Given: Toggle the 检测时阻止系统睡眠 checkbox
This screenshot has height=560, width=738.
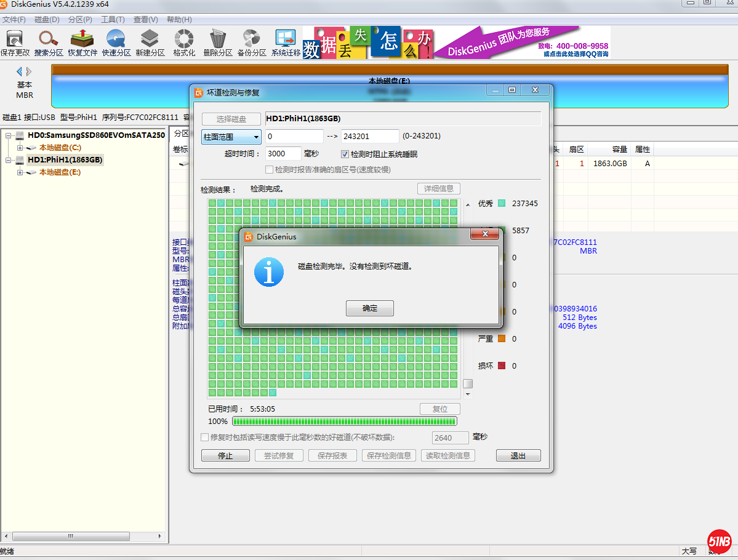Looking at the screenshot, I should [345, 154].
